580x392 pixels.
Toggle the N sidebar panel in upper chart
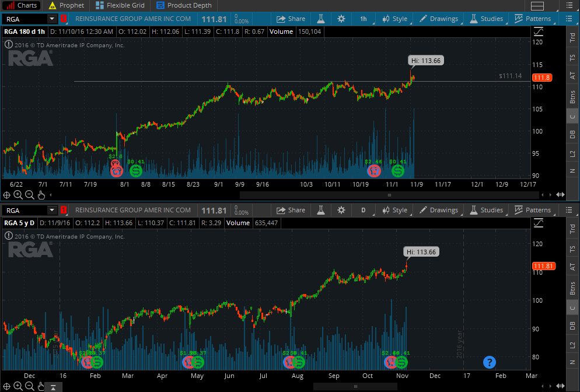pos(572,171)
